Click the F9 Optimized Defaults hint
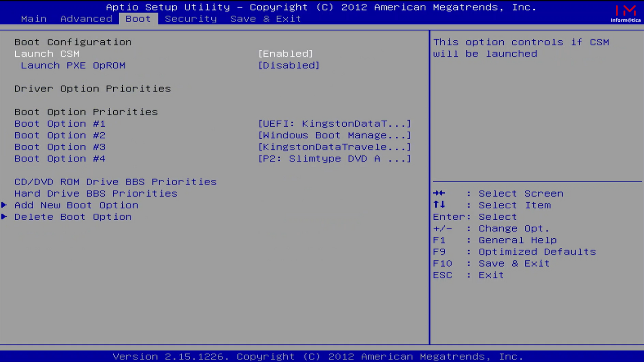Viewport: 644px width, 362px height. click(514, 252)
